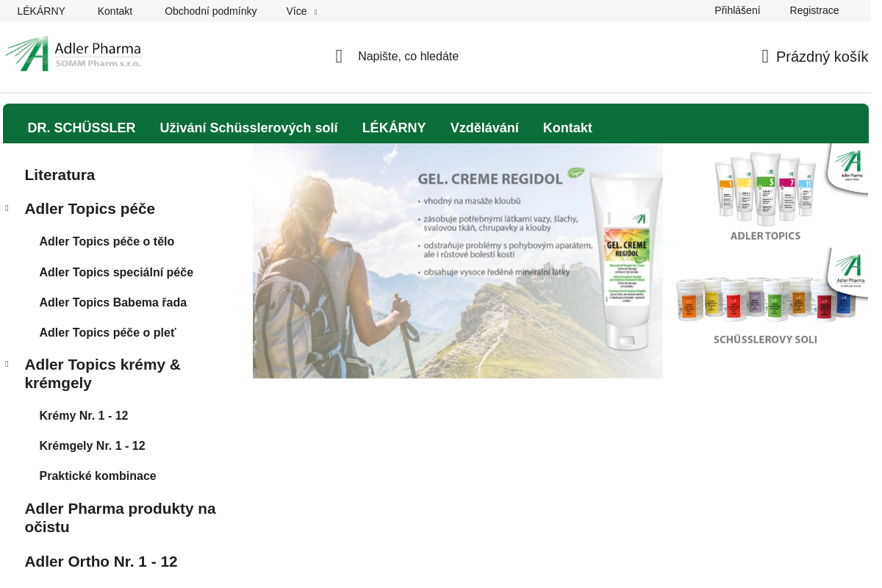Open Krémgely Nr. 1 - 12 subcategory
The image size is (882, 588).
point(93,446)
